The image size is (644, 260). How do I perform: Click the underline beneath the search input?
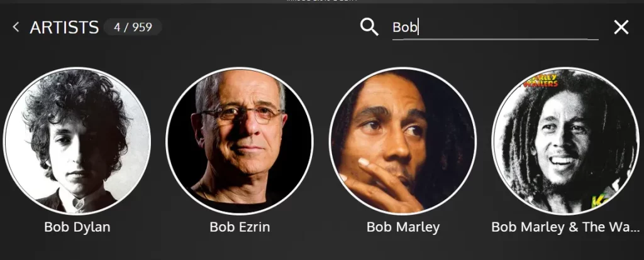click(496, 40)
